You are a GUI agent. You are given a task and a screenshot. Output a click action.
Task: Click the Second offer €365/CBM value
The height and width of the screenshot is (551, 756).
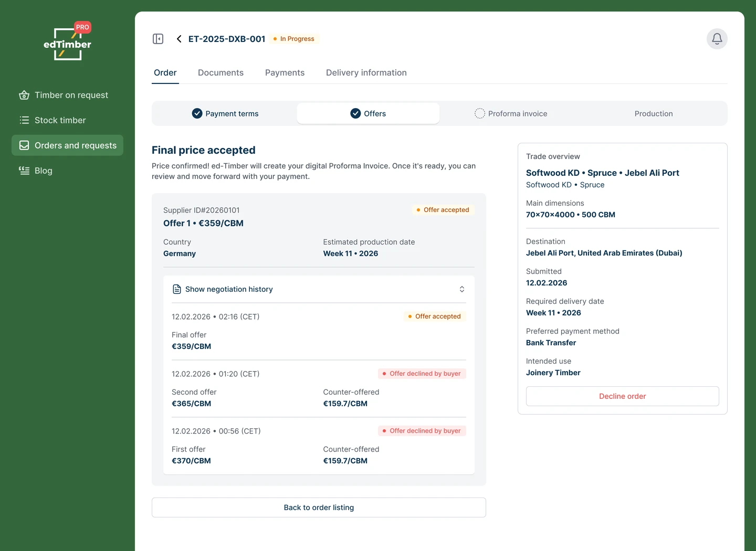coord(192,404)
